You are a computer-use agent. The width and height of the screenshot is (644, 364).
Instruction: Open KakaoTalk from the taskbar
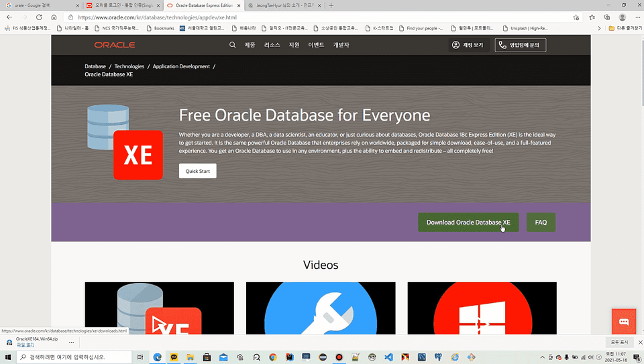tap(174, 357)
